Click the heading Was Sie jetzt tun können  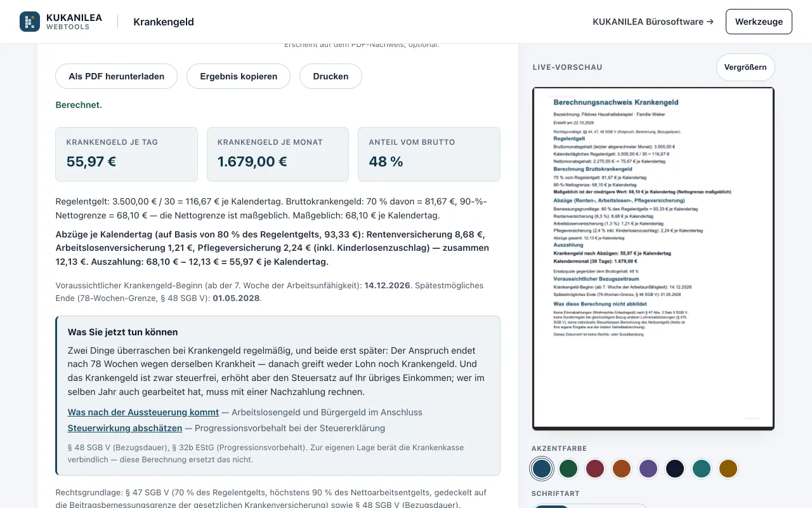(x=123, y=332)
